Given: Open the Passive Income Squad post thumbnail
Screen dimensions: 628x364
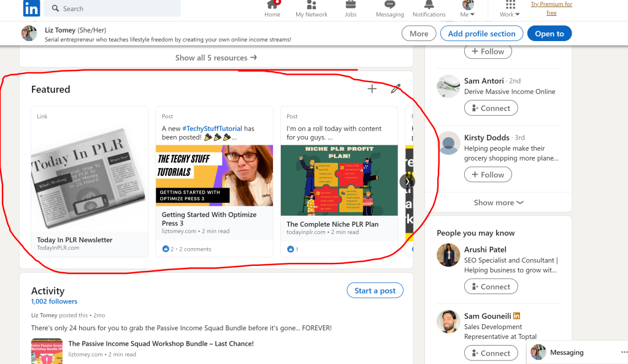Looking at the screenshot, I should point(47,351).
